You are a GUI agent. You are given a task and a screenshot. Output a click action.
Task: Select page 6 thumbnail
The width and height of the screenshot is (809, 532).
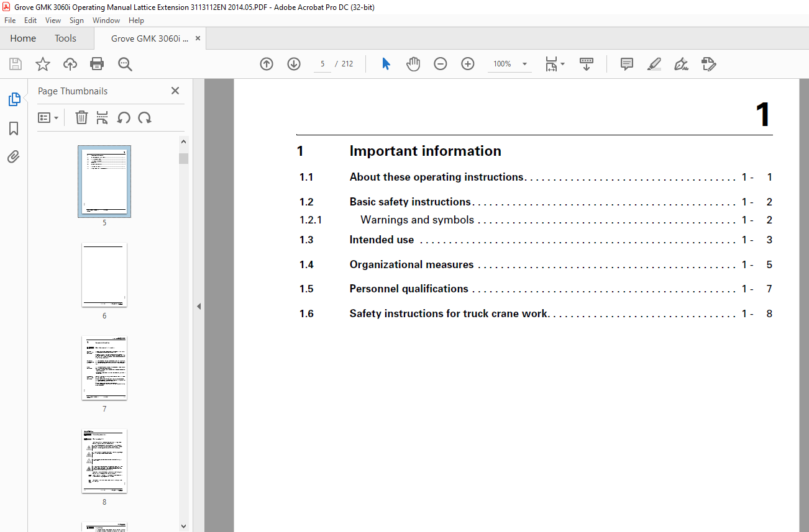tap(104, 275)
